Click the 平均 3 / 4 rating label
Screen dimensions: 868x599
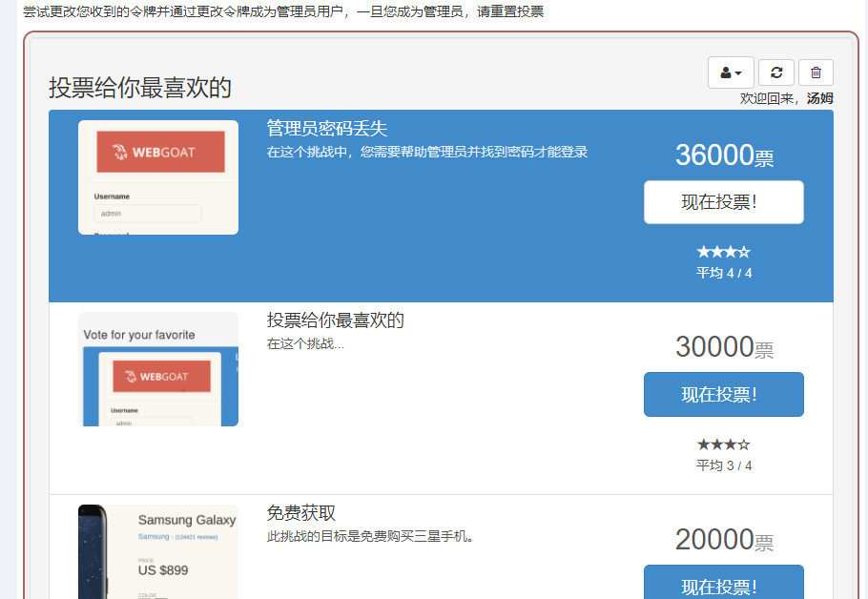(x=724, y=465)
